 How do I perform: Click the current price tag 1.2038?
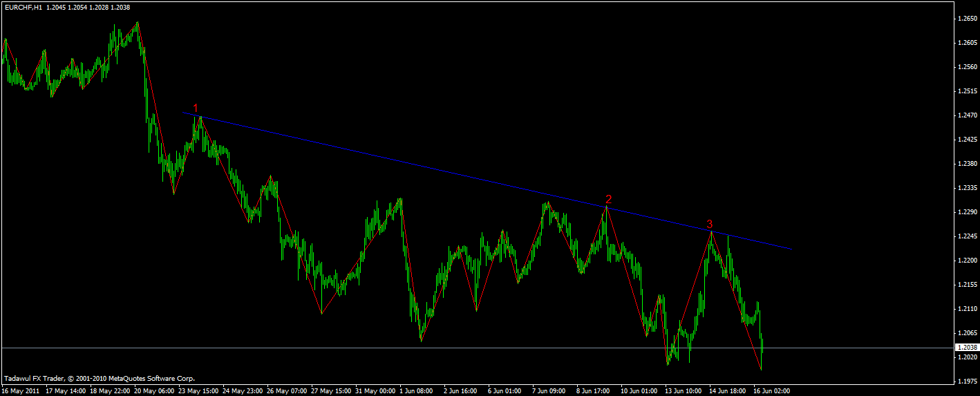click(x=968, y=347)
